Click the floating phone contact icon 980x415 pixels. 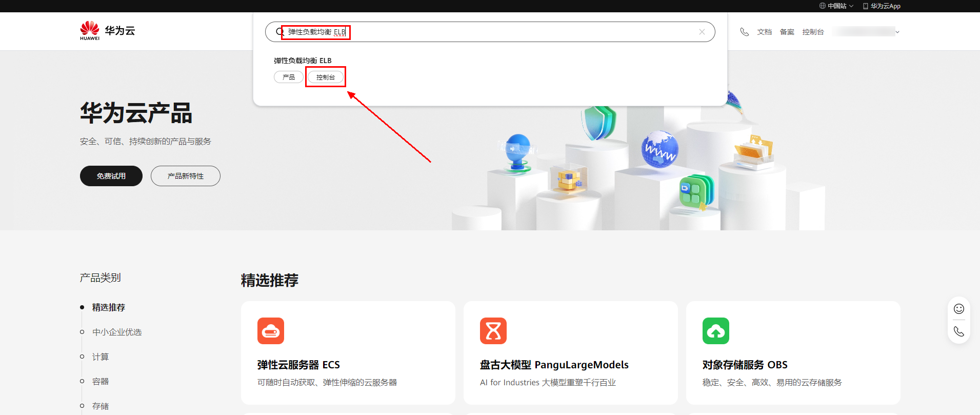coord(959,331)
